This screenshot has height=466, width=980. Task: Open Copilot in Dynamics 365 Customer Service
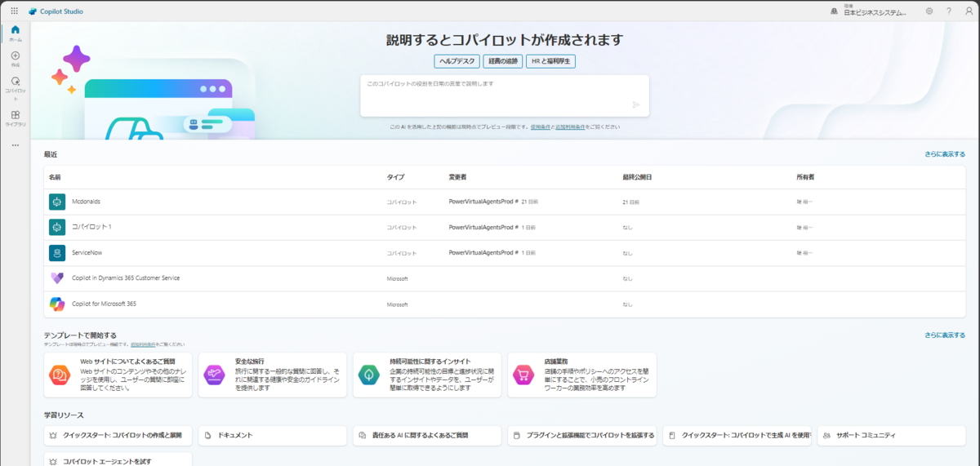[126, 277]
